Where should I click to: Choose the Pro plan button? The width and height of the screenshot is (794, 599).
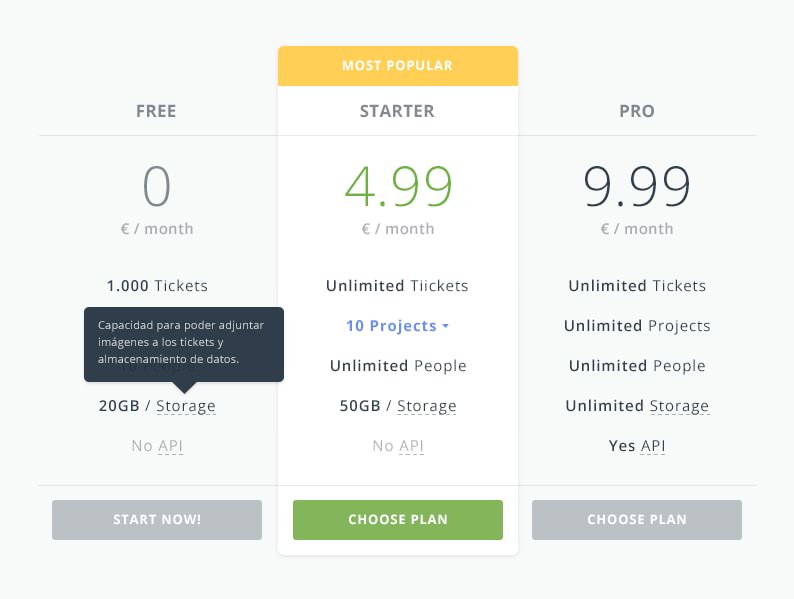point(637,520)
